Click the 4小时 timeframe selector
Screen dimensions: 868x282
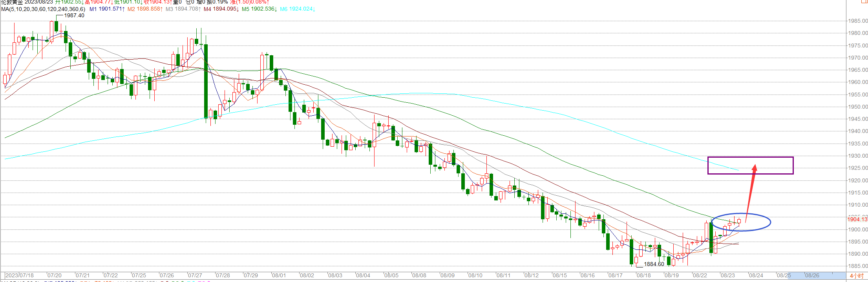[x=856, y=276]
